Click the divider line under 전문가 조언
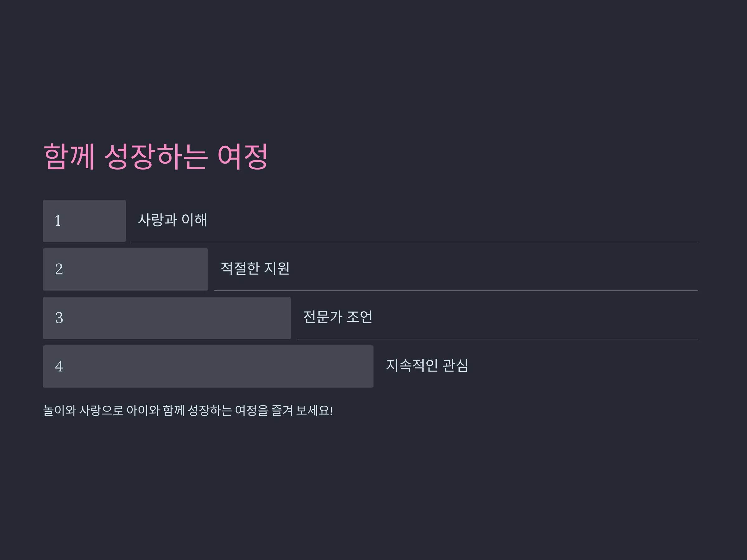This screenshot has height=560, width=747. pos(497,339)
